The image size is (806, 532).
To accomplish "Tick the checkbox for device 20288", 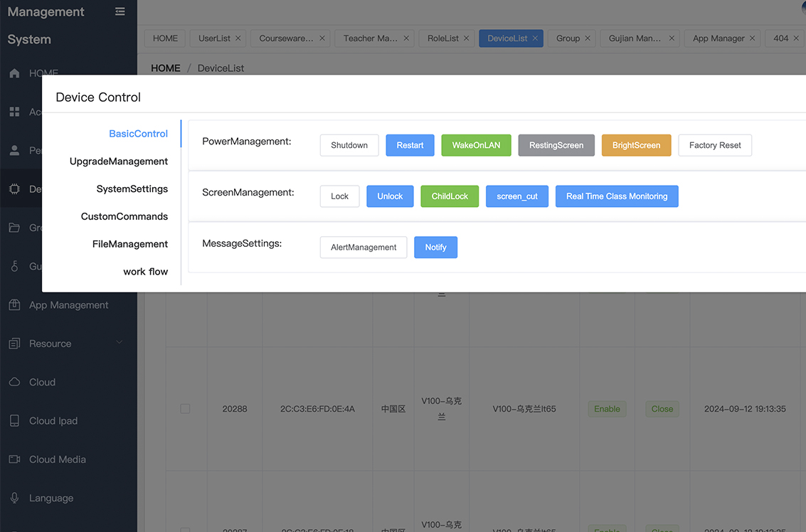I will (x=185, y=409).
